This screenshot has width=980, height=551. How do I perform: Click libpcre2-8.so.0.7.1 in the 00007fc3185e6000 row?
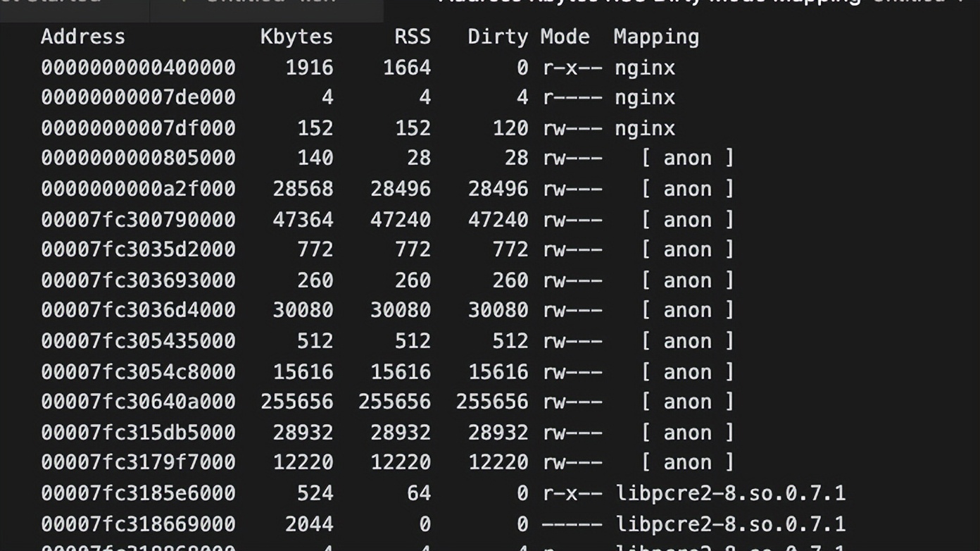click(731, 493)
